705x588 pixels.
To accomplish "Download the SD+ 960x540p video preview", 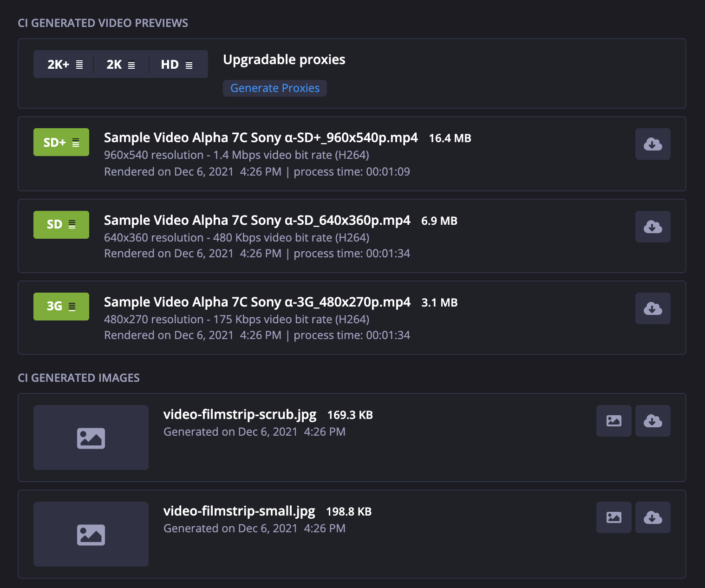I will point(653,144).
